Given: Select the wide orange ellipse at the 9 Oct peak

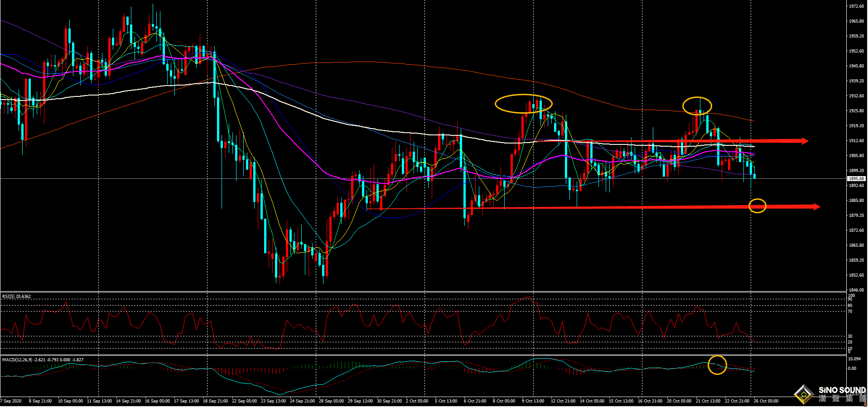Looking at the screenshot, I should [523, 103].
